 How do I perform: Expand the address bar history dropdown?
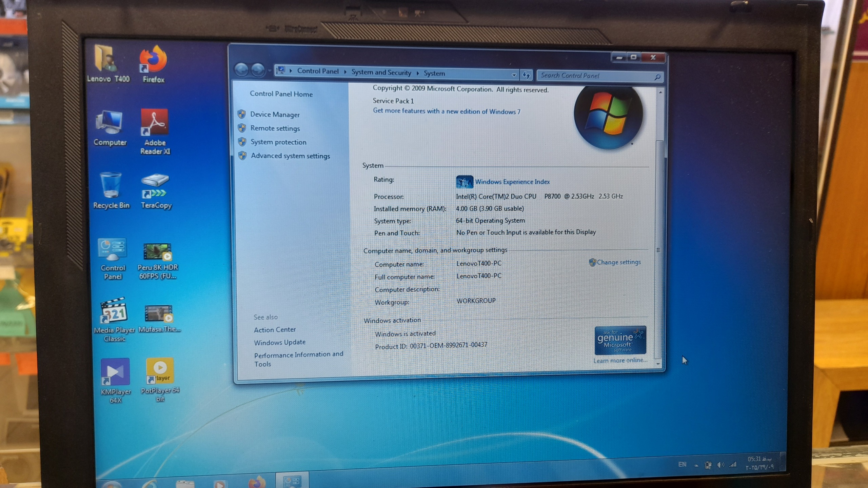coord(514,75)
